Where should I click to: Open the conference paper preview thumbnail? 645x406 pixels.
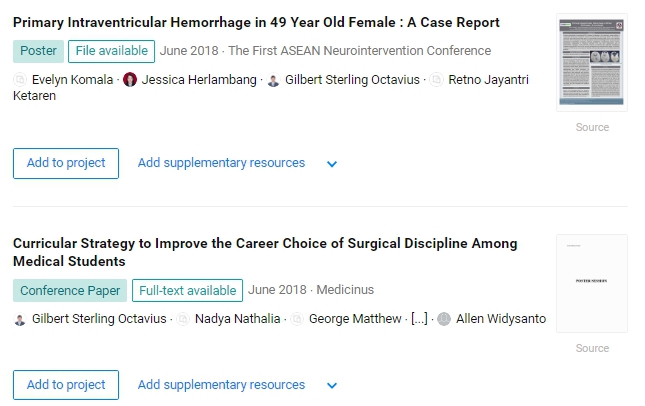592,283
